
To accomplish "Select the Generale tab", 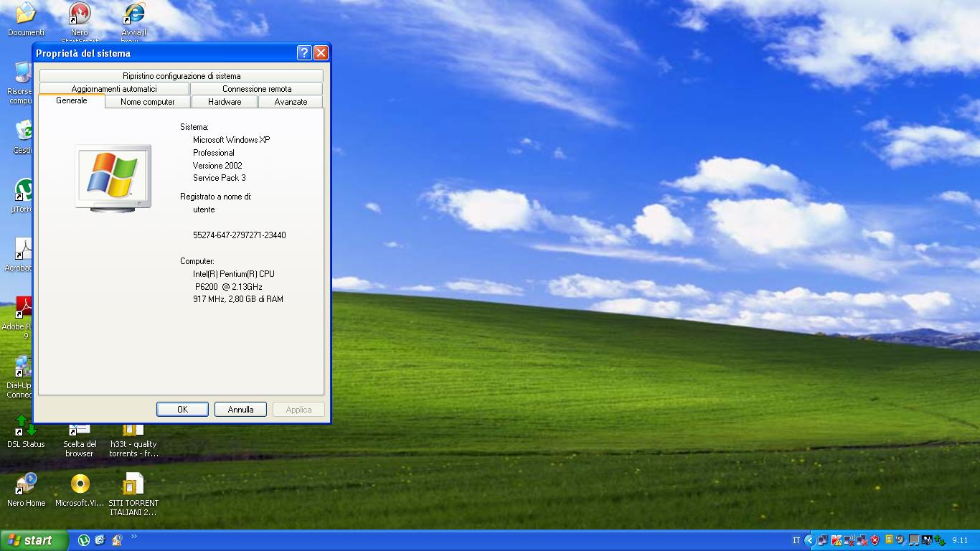I will point(72,100).
